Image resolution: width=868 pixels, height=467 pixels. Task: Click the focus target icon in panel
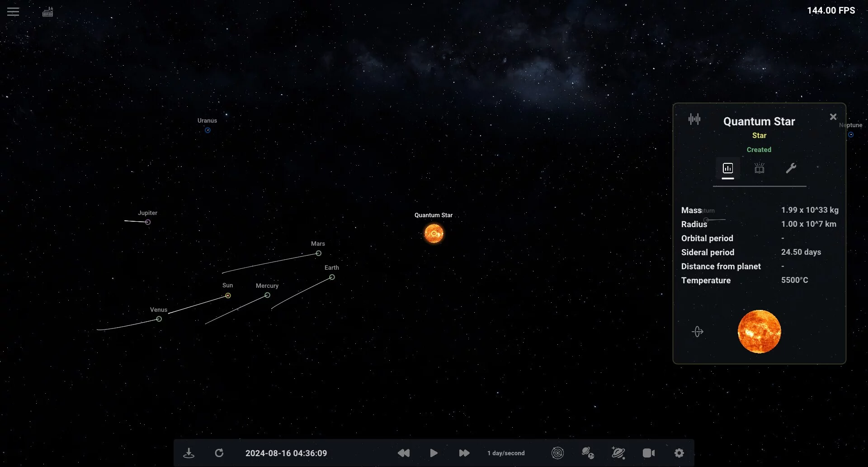[698, 332]
